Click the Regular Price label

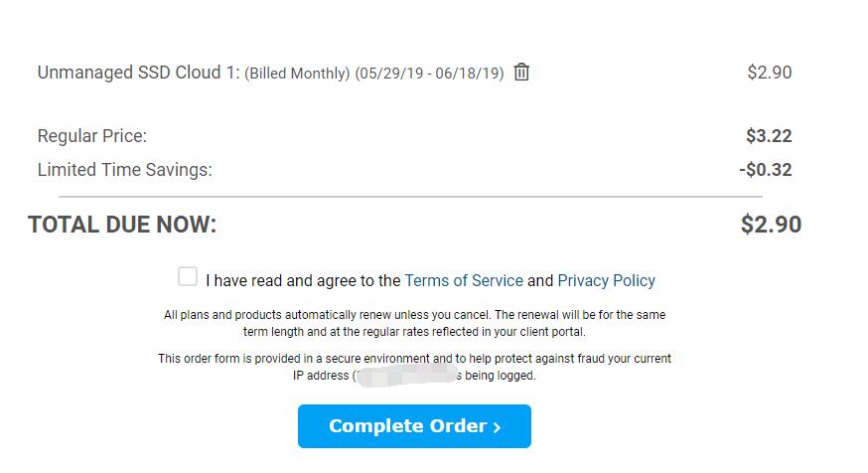point(91,136)
